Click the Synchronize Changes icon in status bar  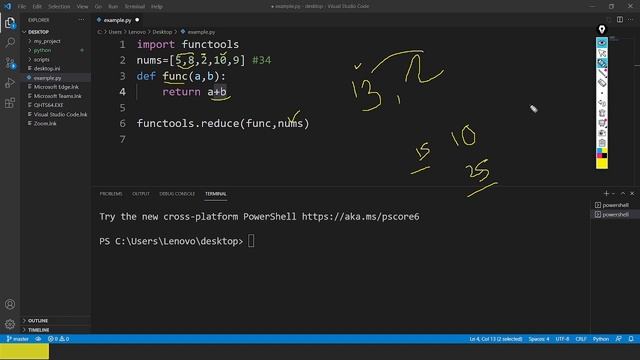(38, 339)
